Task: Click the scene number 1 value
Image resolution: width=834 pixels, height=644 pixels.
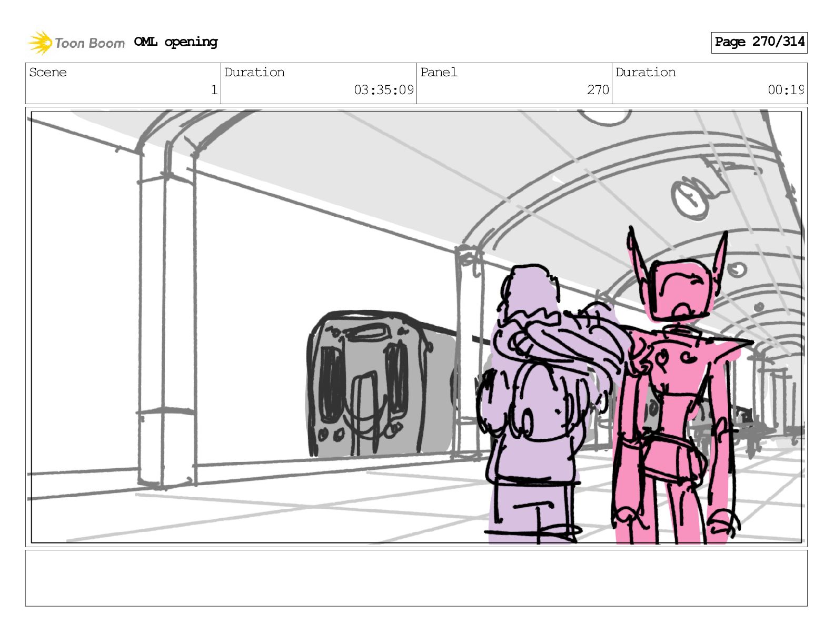Action: (x=214, y=90)
